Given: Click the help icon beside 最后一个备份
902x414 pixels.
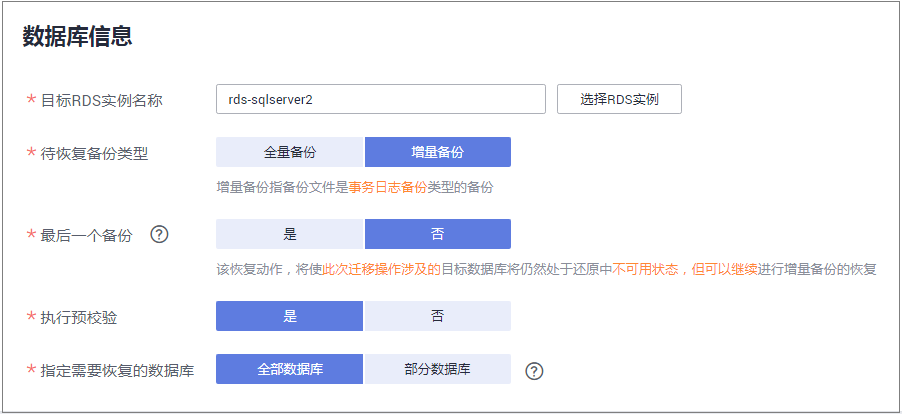Looking at the screenshot, I should click(x=158, y=235).
